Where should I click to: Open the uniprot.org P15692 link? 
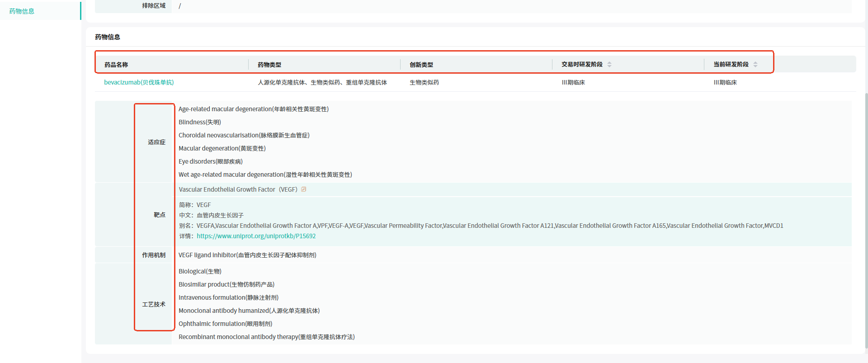pos(256,236)
